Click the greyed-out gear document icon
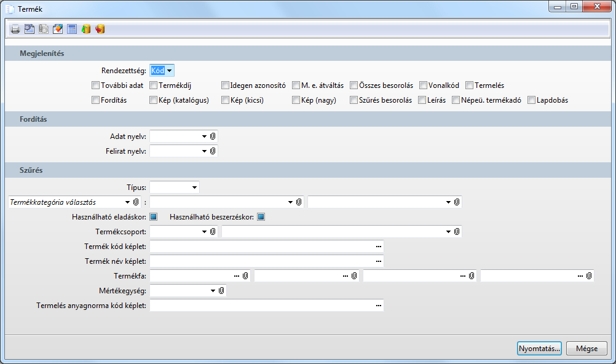 [x=44, y=29]
